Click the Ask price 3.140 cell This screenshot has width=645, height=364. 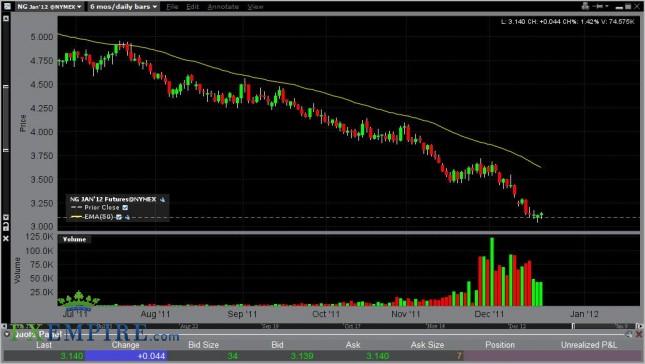pos(377,356)
